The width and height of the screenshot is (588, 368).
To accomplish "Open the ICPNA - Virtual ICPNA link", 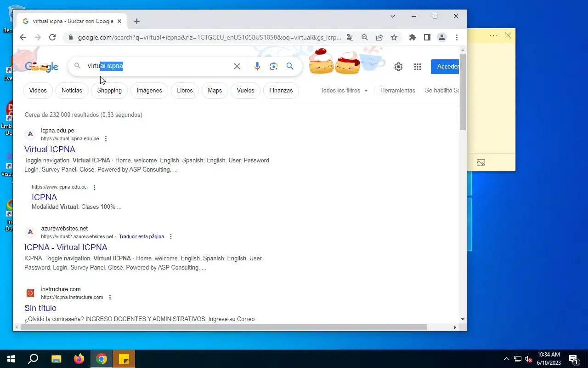I will [66, 247].
